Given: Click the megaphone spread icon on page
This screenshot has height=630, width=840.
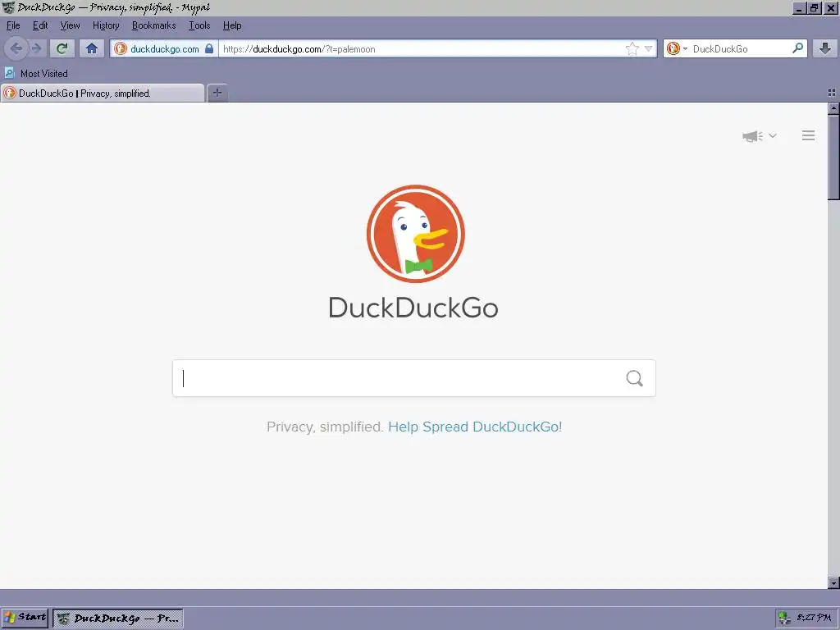Looking at the screenshot, I should (752, 136).
